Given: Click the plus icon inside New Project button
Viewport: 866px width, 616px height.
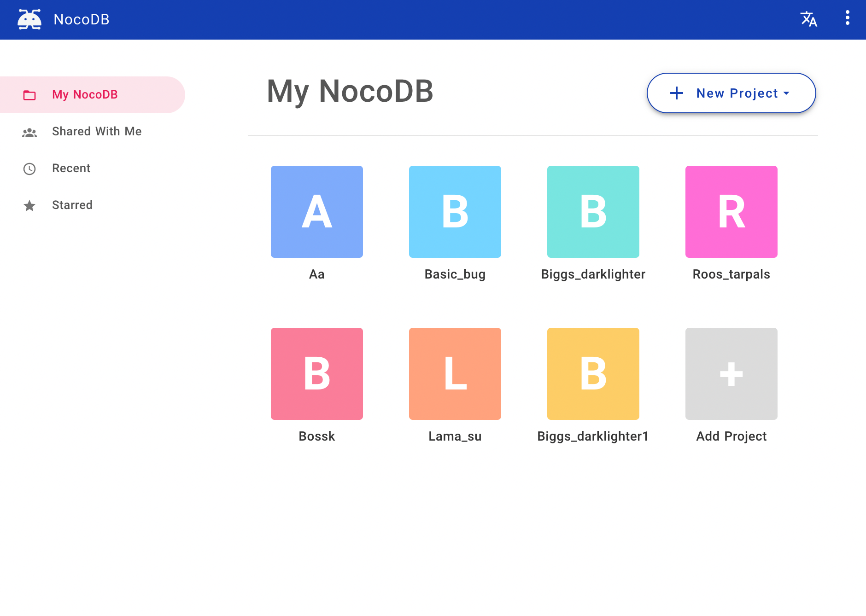Looking at the screenshot, I should coord(677,93).
